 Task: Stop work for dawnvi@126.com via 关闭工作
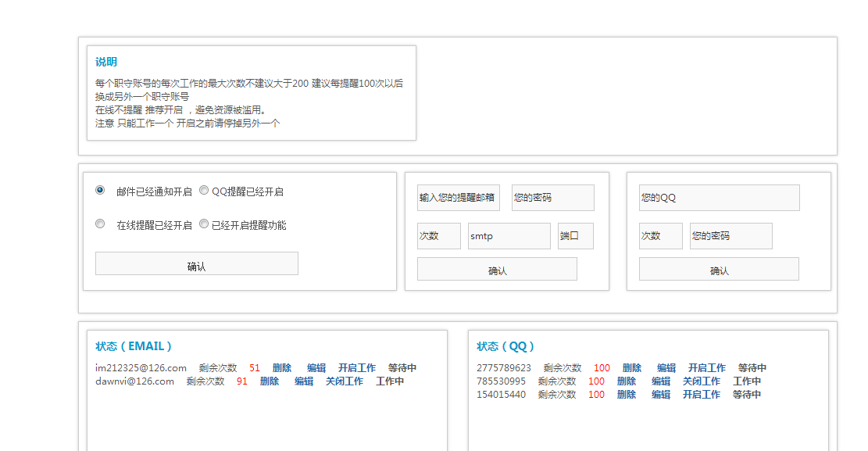tap(345, 381)
